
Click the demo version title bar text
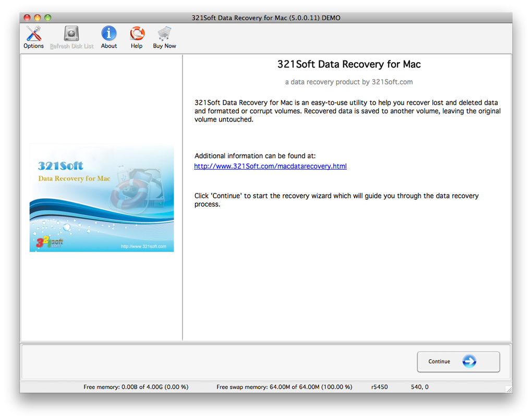[x=267, y=17]
